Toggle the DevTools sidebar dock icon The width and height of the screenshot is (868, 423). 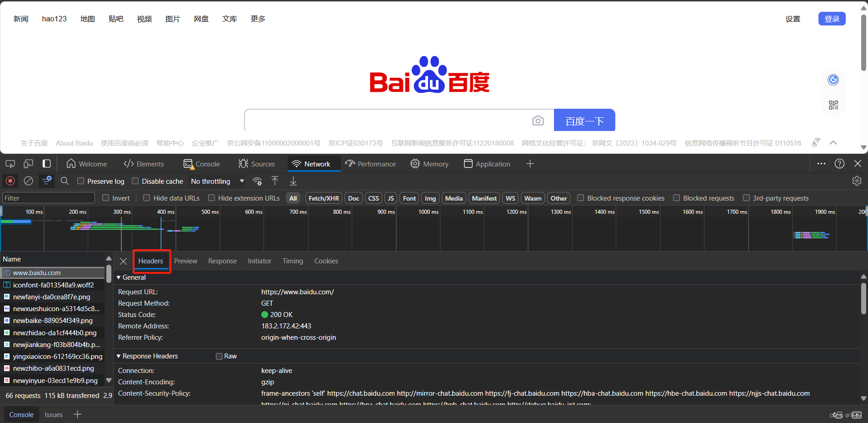point(46,164)
